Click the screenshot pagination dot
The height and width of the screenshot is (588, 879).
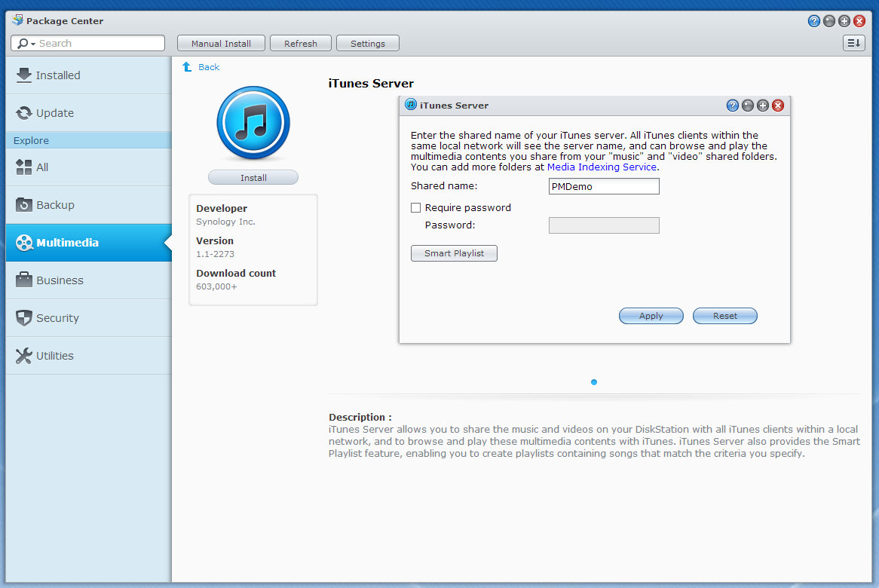tap(594, 382)
